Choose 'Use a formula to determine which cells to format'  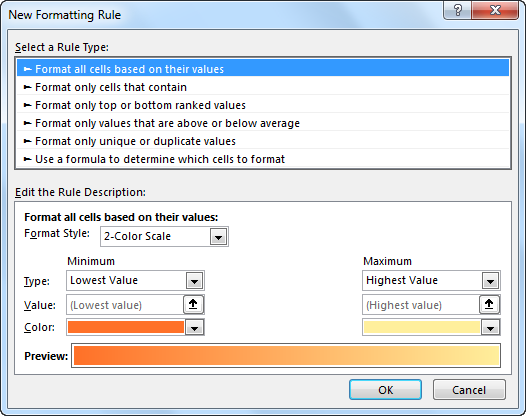coord(263,159)
